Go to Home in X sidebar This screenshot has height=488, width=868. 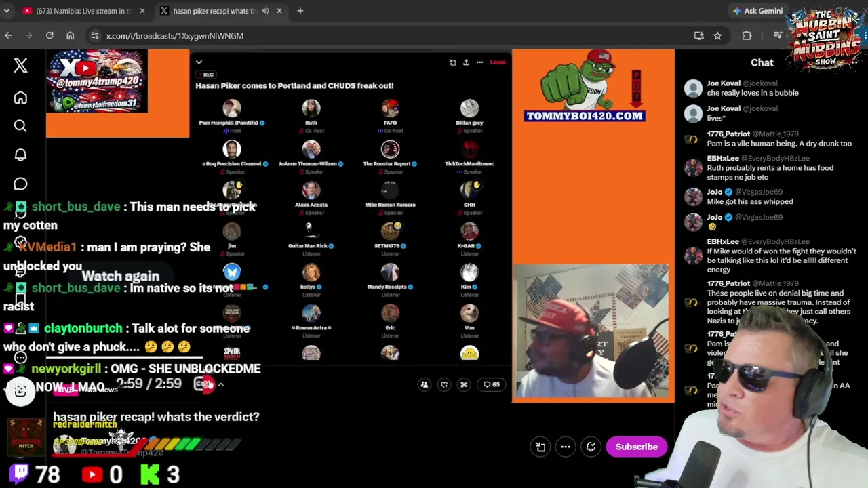pyautogui.click(x=20, y=98)
